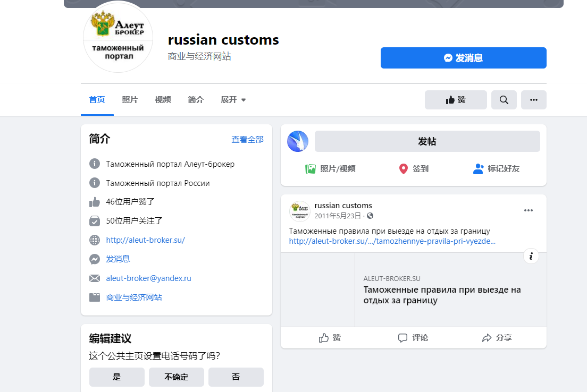The height and width of the screenshot is (392, 587).
Task: Click the russian customs profile picture
Action: click(x=118, y=37)
